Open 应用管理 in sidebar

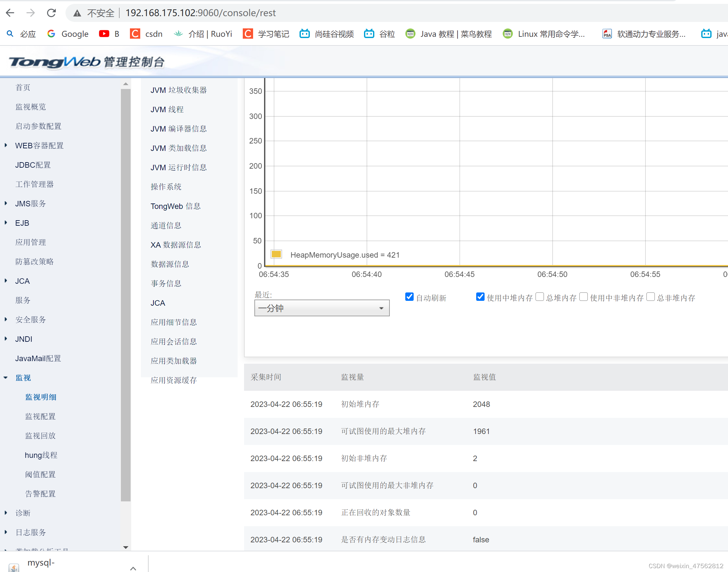click(31, 242)
